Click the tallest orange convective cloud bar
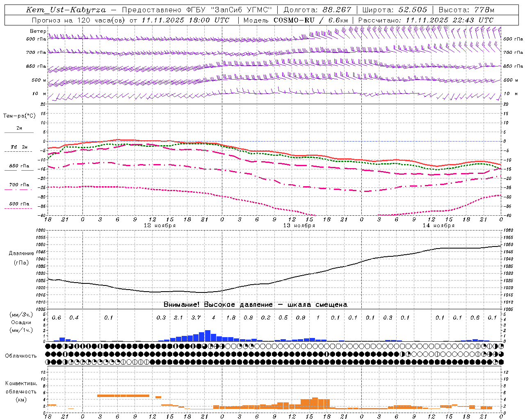 click(x=315, y=403)
